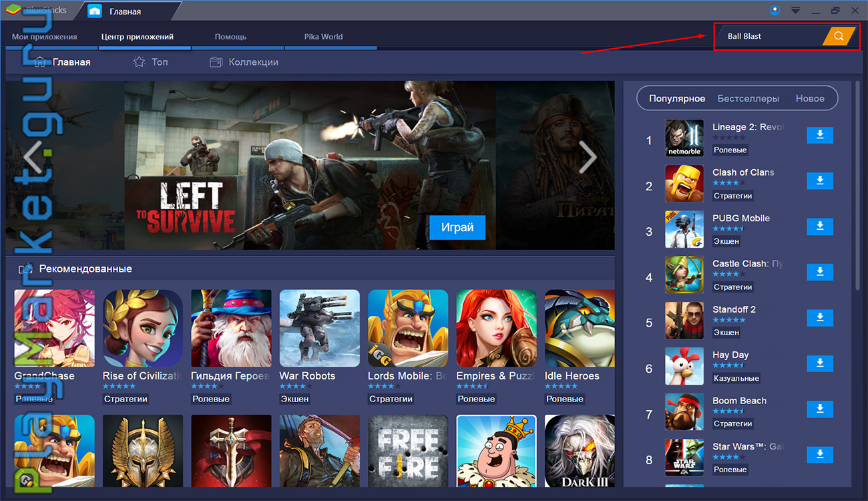Open the account profile icon in title bar
868x501 pixels.
[x=775, y=10]
